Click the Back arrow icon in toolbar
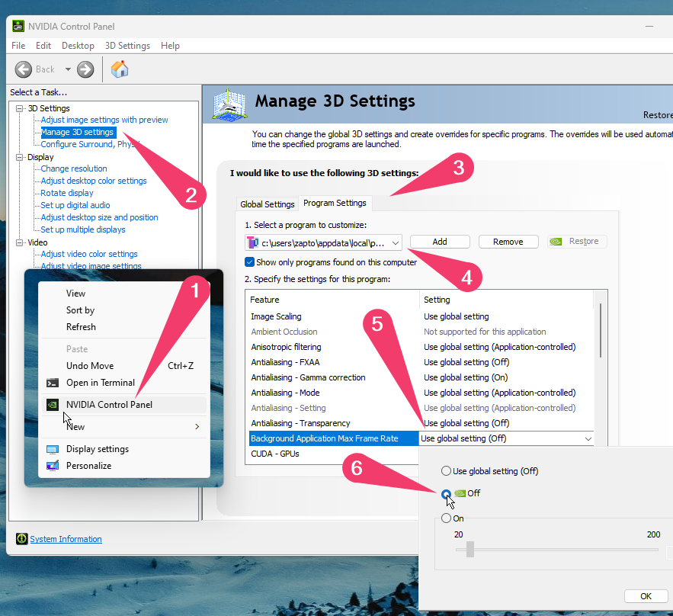The height and width of the screenshot is (616, 673). 23,69
